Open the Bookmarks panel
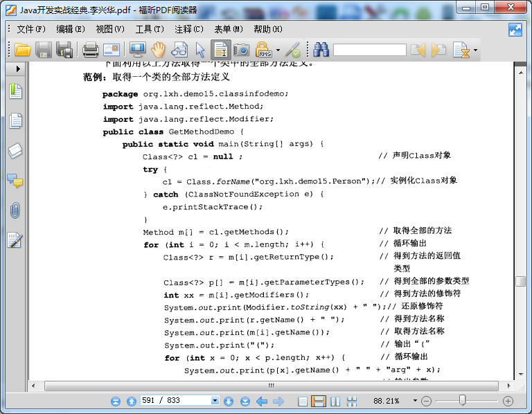532x414 pixels. (16, 91)
